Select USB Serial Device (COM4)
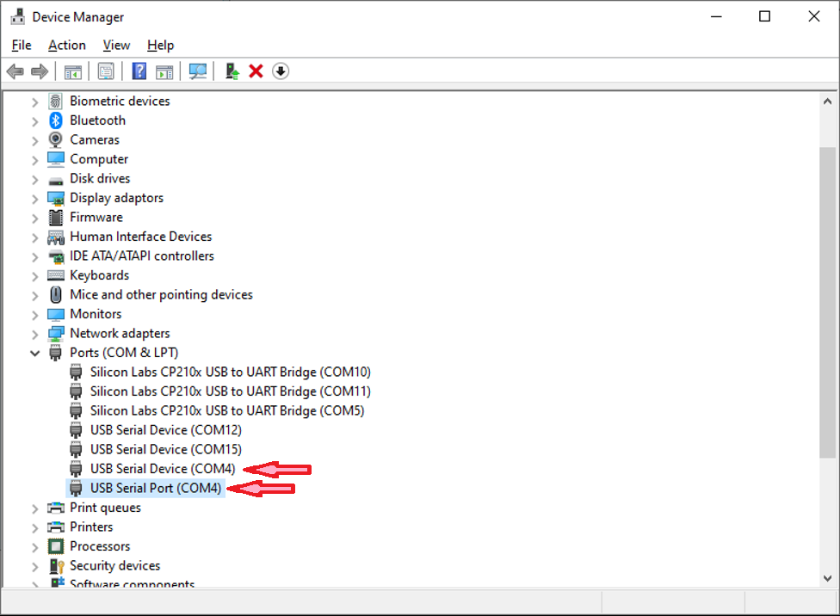Image resolution: width=840 pixels, height=616 pixels. pyautogui.click(x=163, y=468)
